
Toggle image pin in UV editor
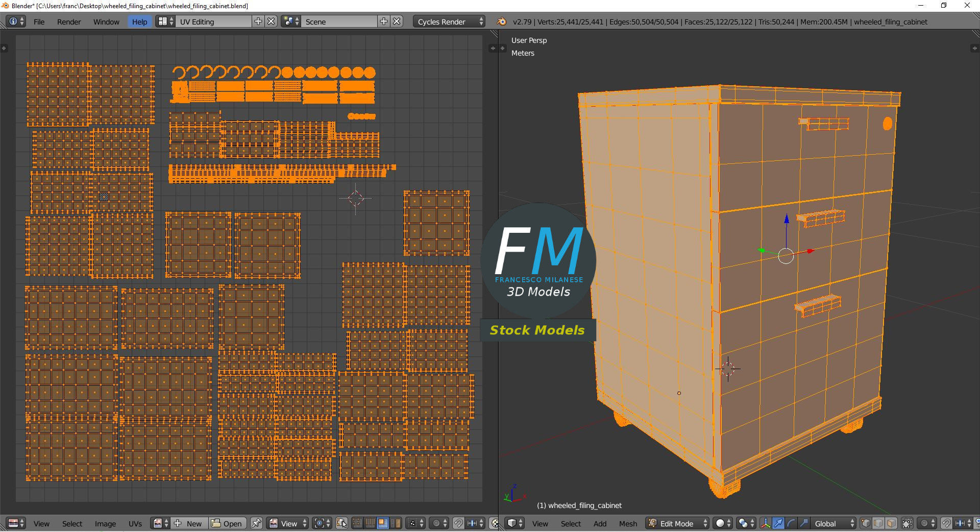pos(256,523)
